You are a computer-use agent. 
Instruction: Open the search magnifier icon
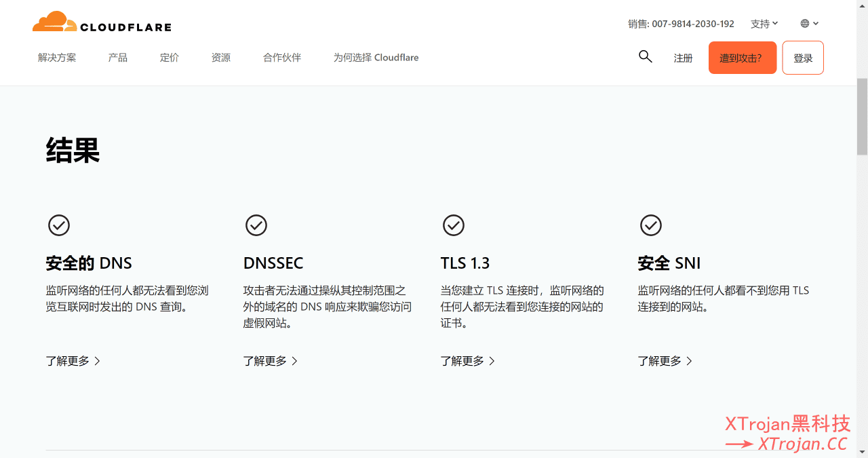pos(646,56)
